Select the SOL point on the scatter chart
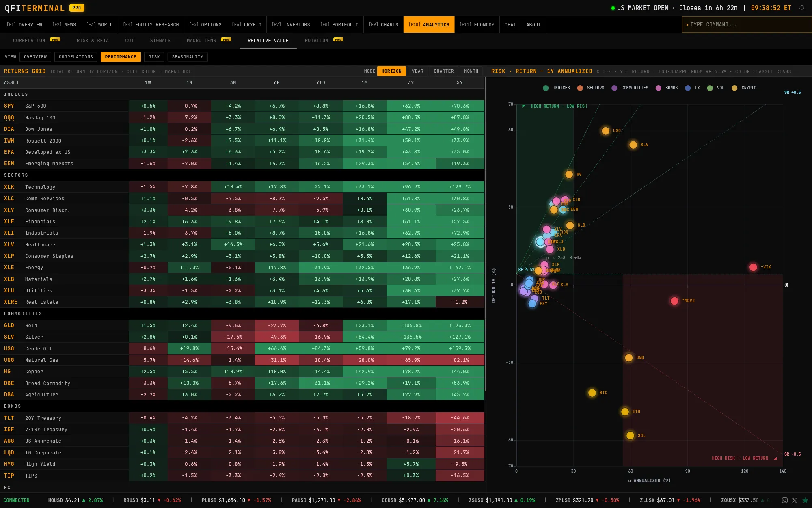The width and height of the screenshot is (812, 508). coord(630,436)
